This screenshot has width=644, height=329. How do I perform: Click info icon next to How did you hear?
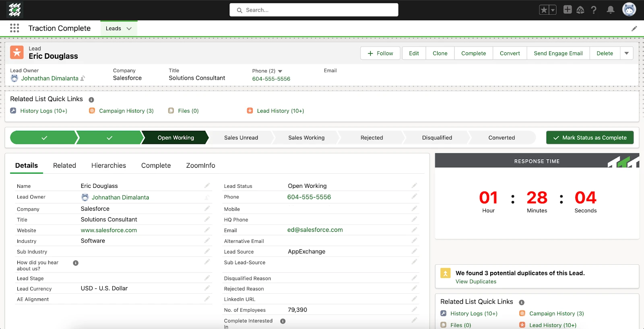[76, 263]
